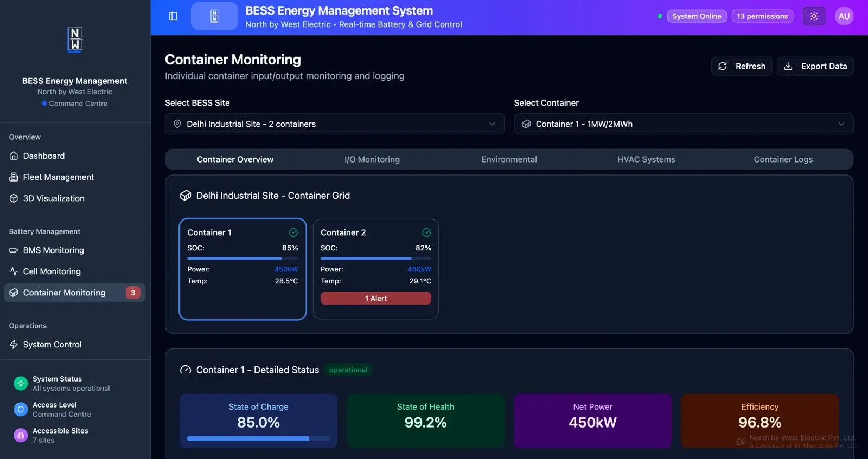
Task: Open 3D Visualization page
Action: tap(75, 198)
